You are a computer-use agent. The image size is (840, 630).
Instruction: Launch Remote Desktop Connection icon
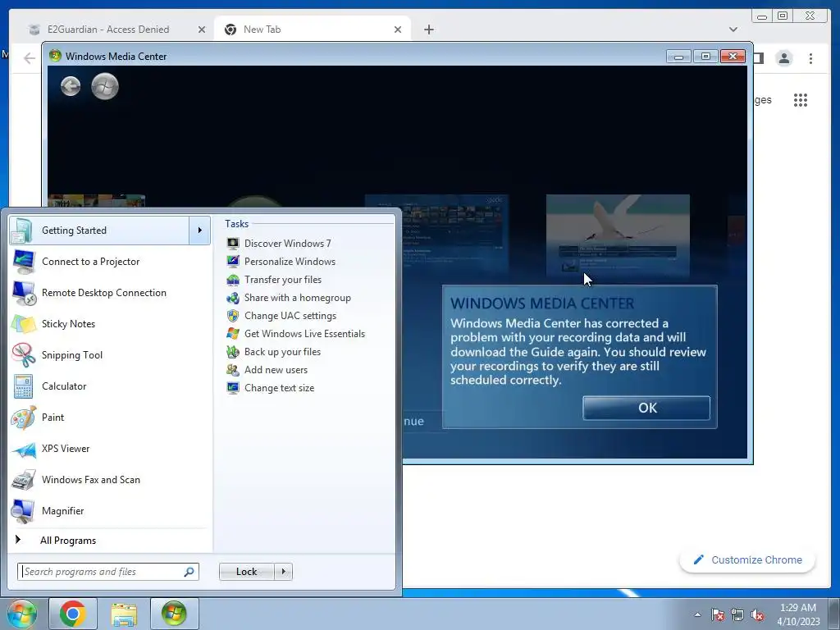(x=24, y=293)
